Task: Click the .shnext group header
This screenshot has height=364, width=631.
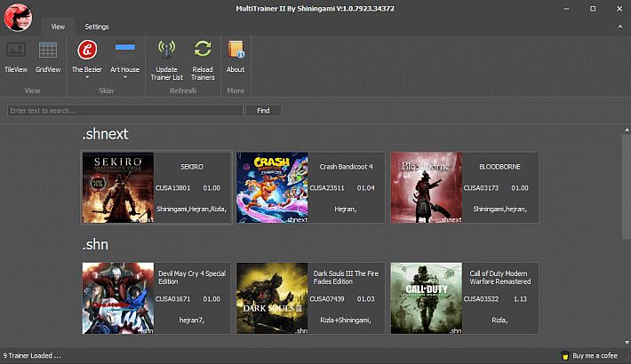Action: pos(106,134)
